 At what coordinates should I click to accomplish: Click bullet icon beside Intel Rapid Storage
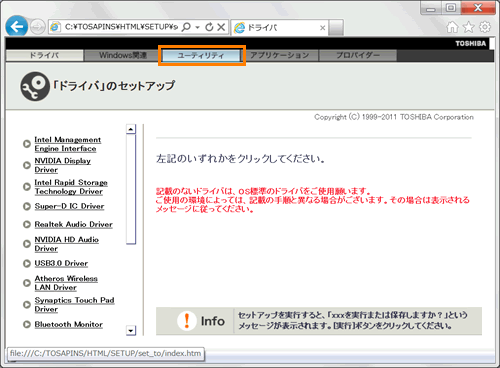pos(27,187)
